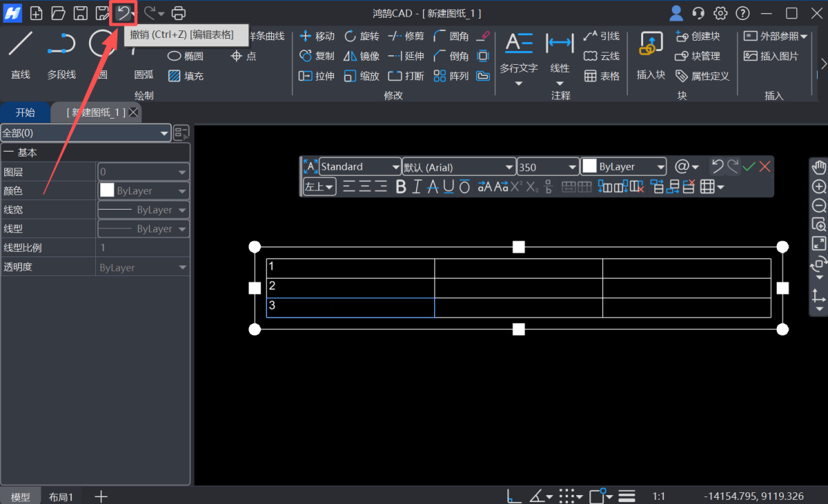This screenshot has height=504, width=828.
Task: Activate the Move (移动) modify tool
Action: pyautogui.click(x=317, y=36)
